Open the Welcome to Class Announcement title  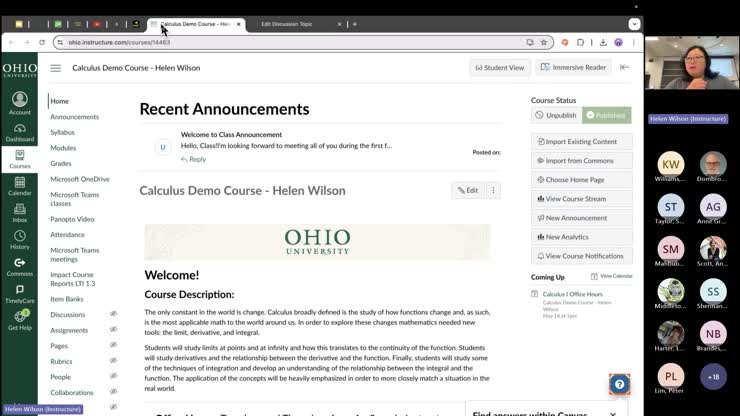[x=231, y=135]
